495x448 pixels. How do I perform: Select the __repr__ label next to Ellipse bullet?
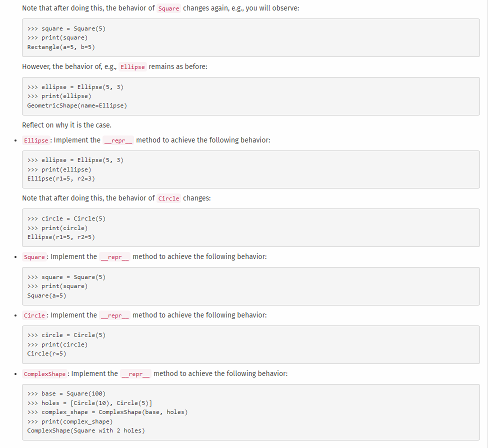tap(118, 140)
